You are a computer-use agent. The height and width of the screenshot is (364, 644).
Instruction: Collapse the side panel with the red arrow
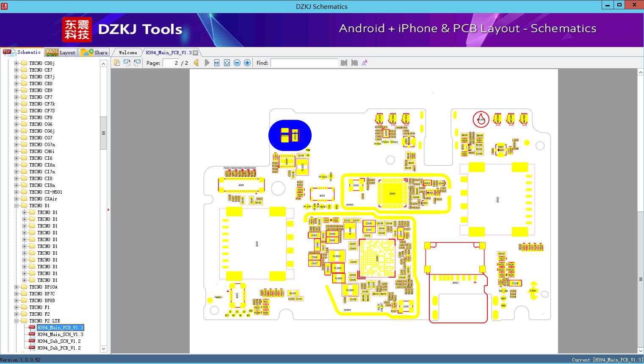pyautogui.click(x=108, y=210)
